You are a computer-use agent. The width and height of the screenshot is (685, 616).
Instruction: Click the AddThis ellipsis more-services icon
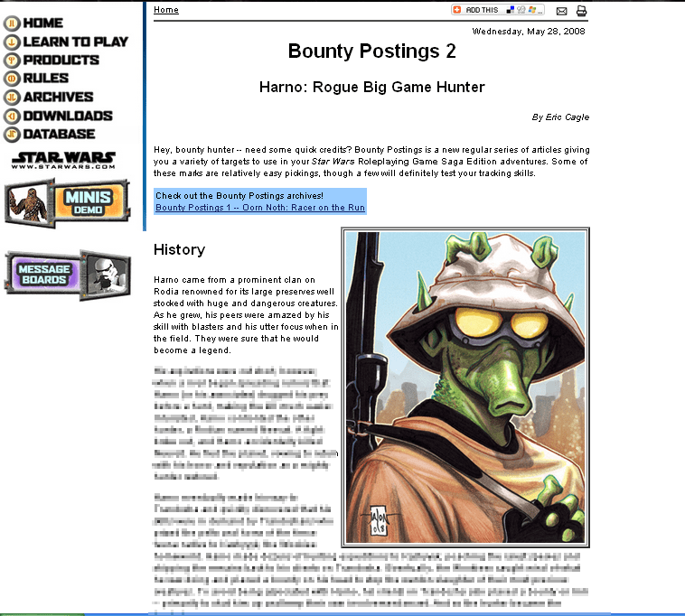pyautogui.click(x=540, y=11)
